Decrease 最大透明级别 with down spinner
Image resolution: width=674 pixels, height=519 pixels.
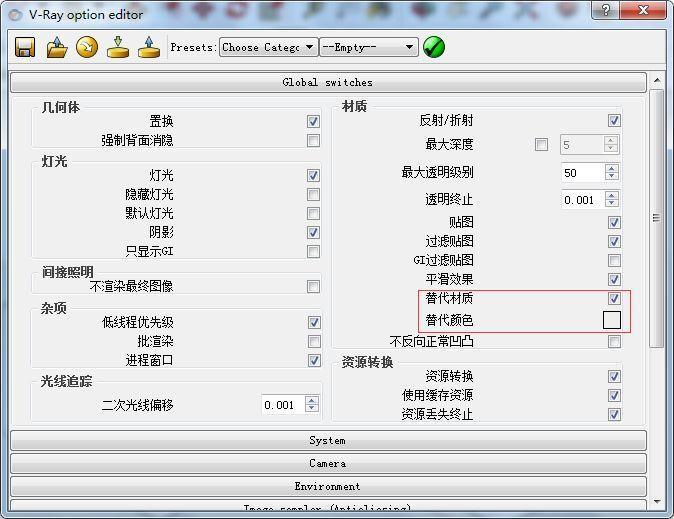[x=612, y=177]
